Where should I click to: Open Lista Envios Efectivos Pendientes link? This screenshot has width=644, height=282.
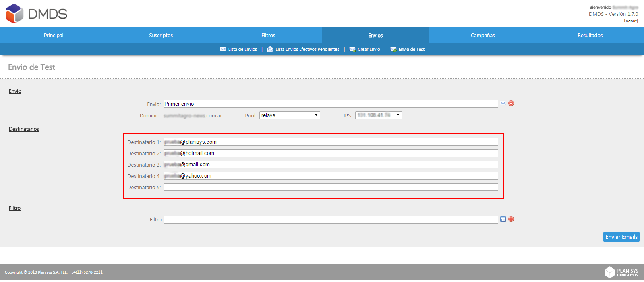click(x=307, y=49)
